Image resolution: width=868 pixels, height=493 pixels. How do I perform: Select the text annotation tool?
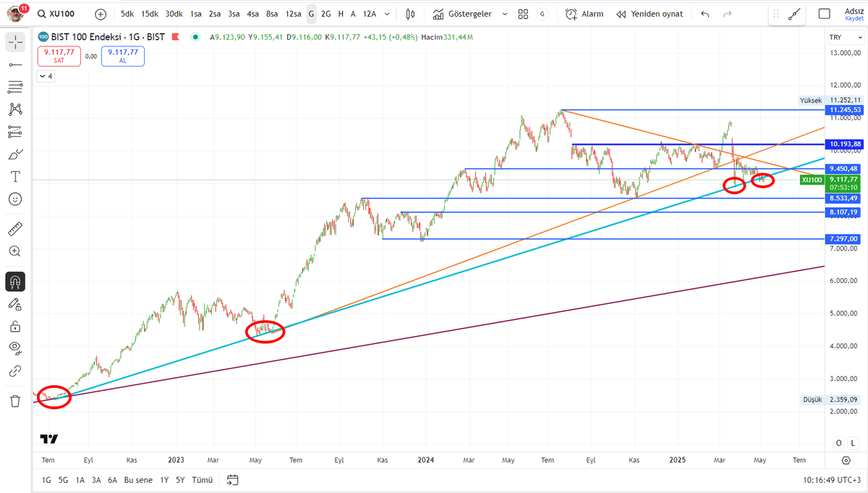15,177
